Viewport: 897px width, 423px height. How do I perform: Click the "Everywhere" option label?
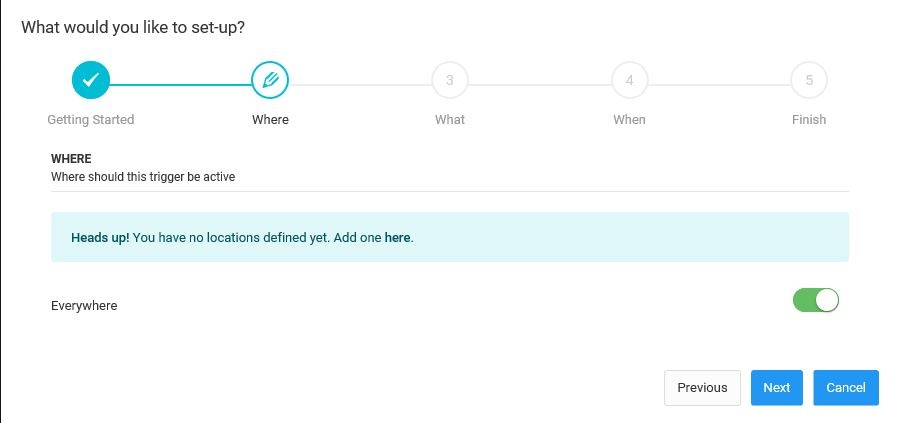click(84, 306)
